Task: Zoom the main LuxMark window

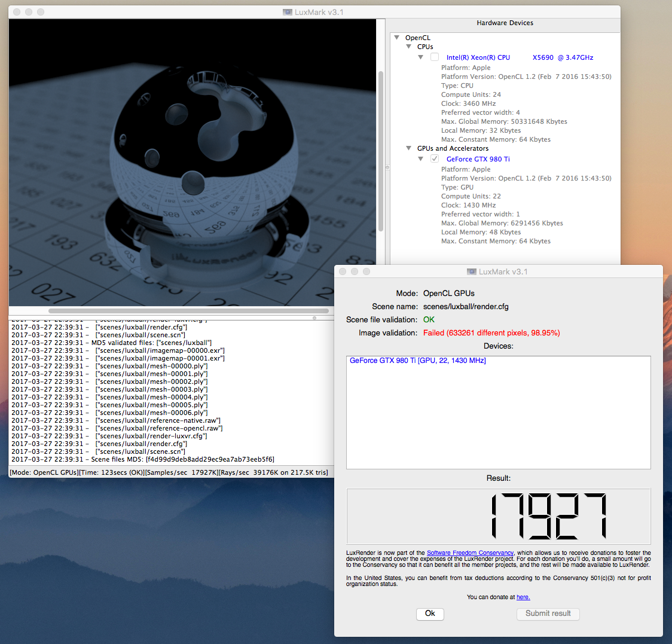Action: click(x=41, y=12)
